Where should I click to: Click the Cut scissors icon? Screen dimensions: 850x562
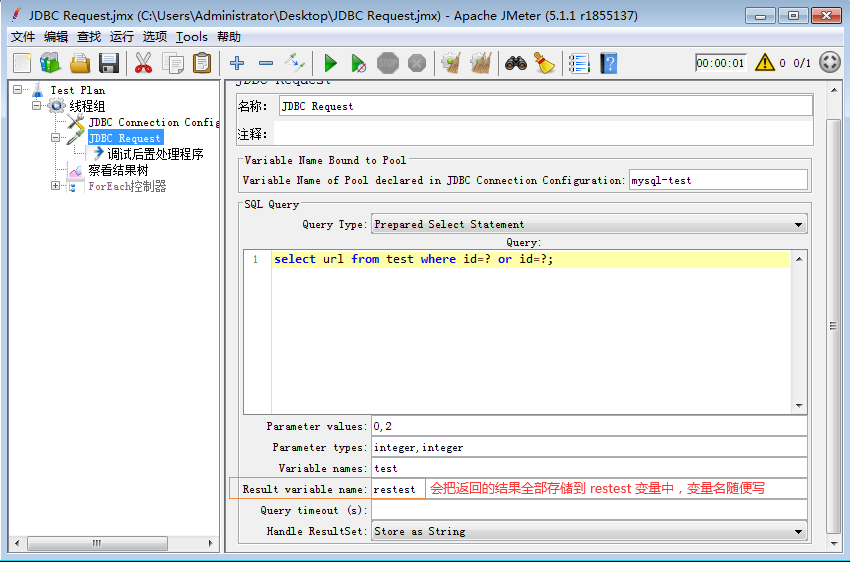coord(144,63)
